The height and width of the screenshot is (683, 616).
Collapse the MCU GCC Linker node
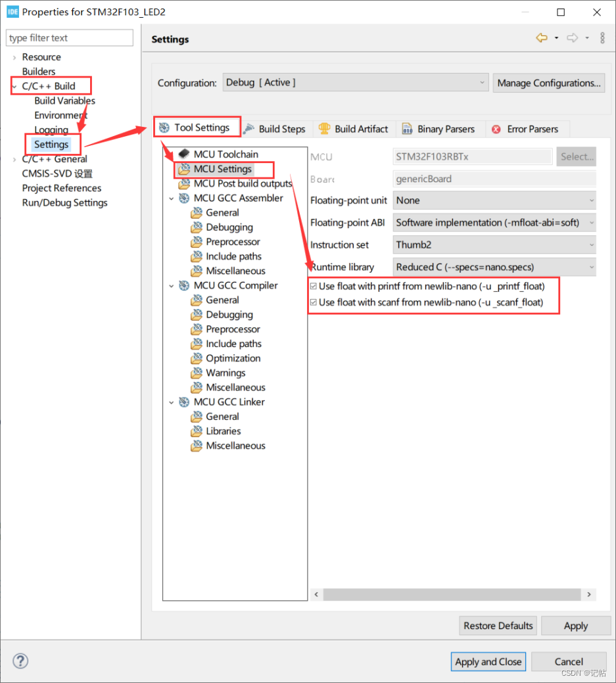(x=172, y=402)
